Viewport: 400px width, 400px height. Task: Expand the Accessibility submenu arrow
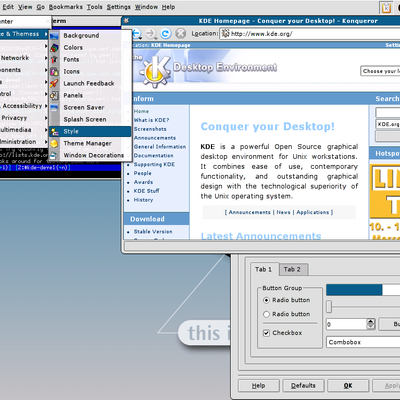(x=46, y=106)
